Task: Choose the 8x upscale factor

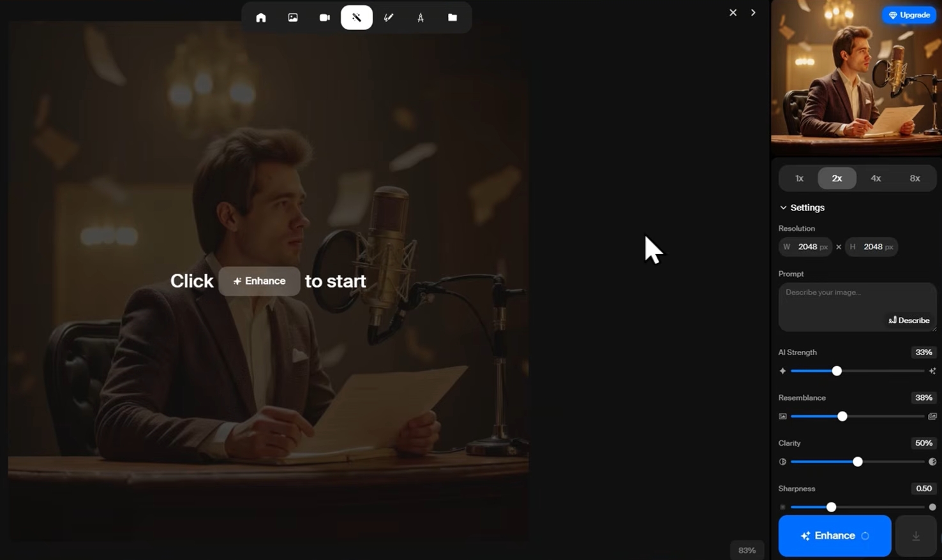Action: [915, 179]
